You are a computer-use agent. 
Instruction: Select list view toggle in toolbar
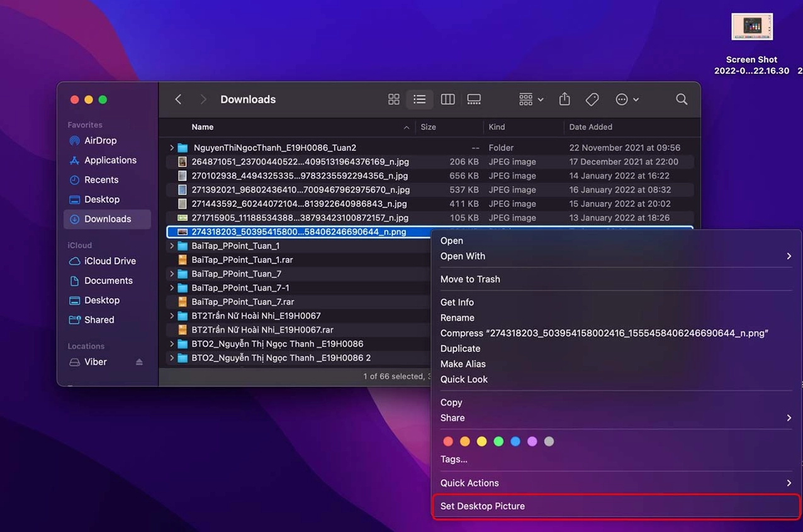[420, 99]
